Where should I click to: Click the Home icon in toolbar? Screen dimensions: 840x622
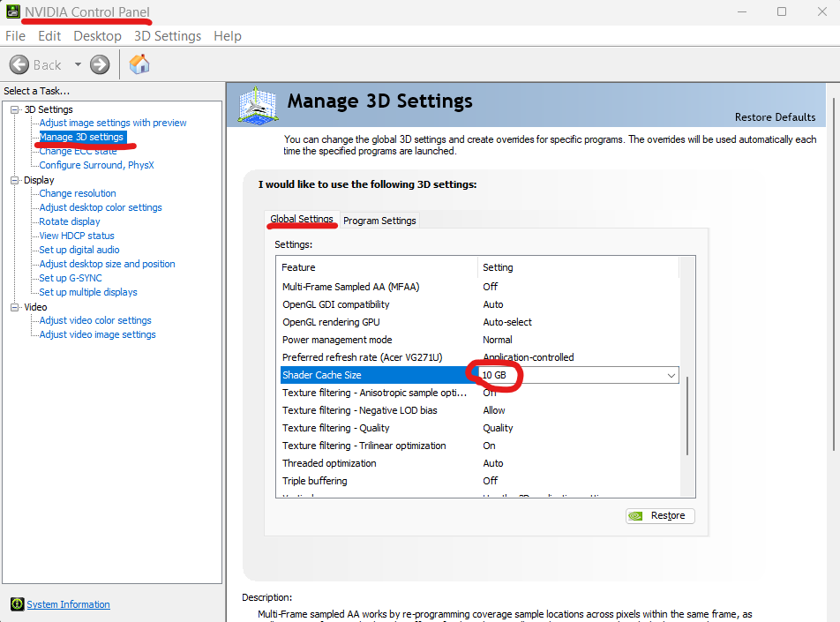(x=139, y=64)
